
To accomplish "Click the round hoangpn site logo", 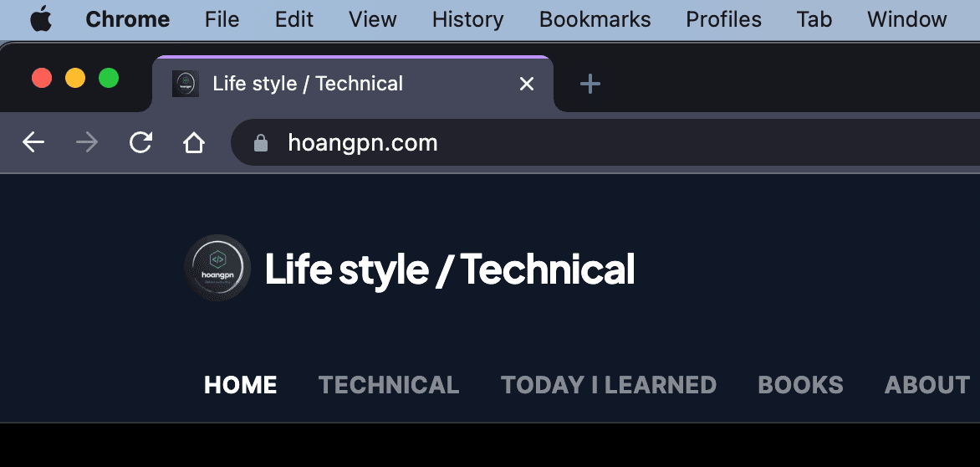I will [x=217, y=269].
